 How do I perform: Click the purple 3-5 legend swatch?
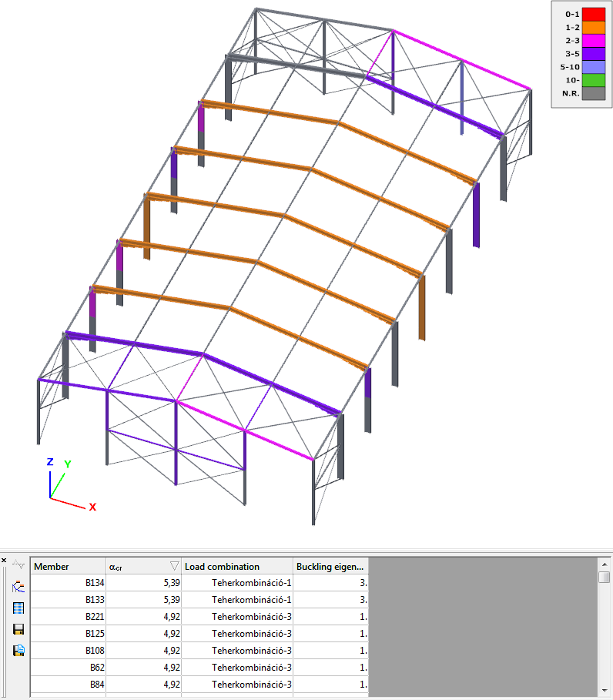594,54
